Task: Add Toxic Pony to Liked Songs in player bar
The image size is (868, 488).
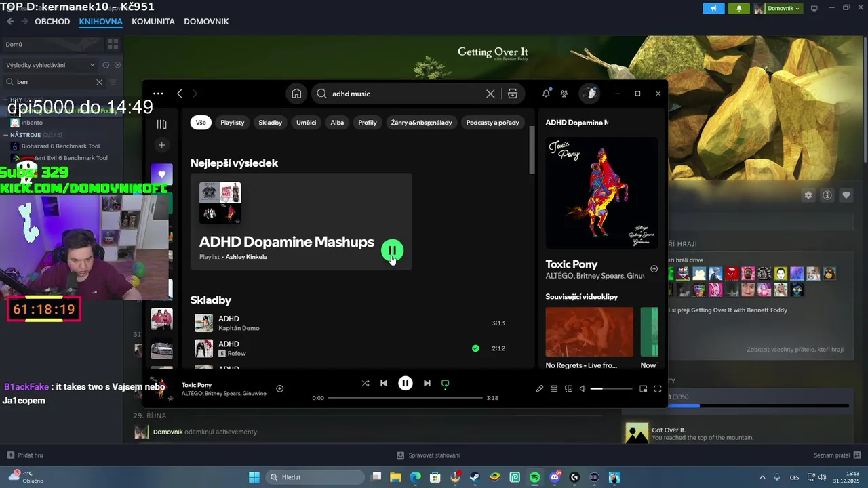Action: (279, 388)
